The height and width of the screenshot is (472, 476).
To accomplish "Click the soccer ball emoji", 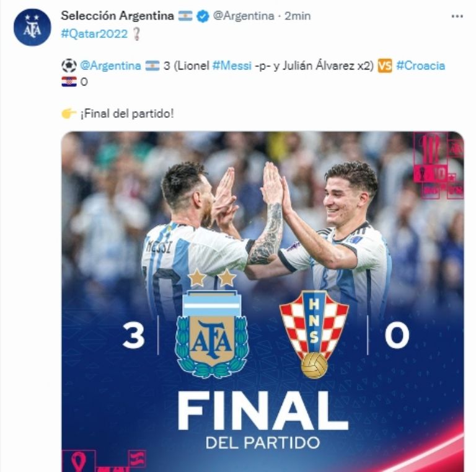I will 69,66.
